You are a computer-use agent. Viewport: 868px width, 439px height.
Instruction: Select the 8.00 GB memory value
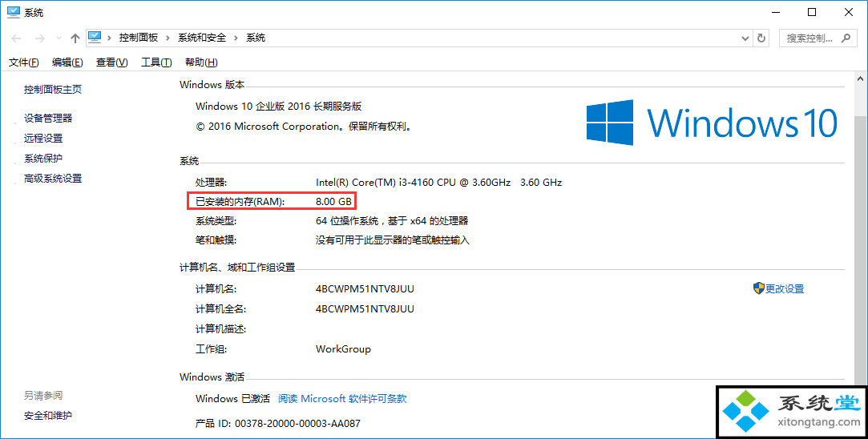pos(333,202)
